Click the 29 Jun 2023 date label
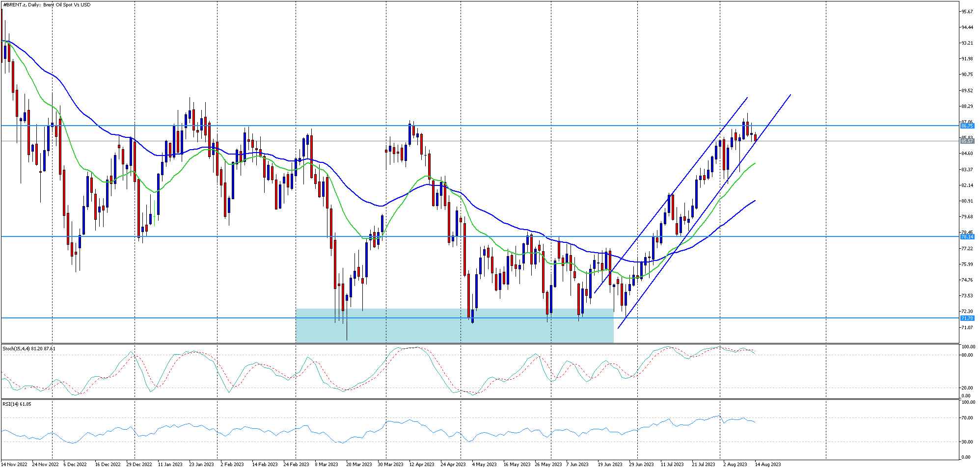This screenshot has width=980, height=470. pyautogui.click(x=641, y=464)
